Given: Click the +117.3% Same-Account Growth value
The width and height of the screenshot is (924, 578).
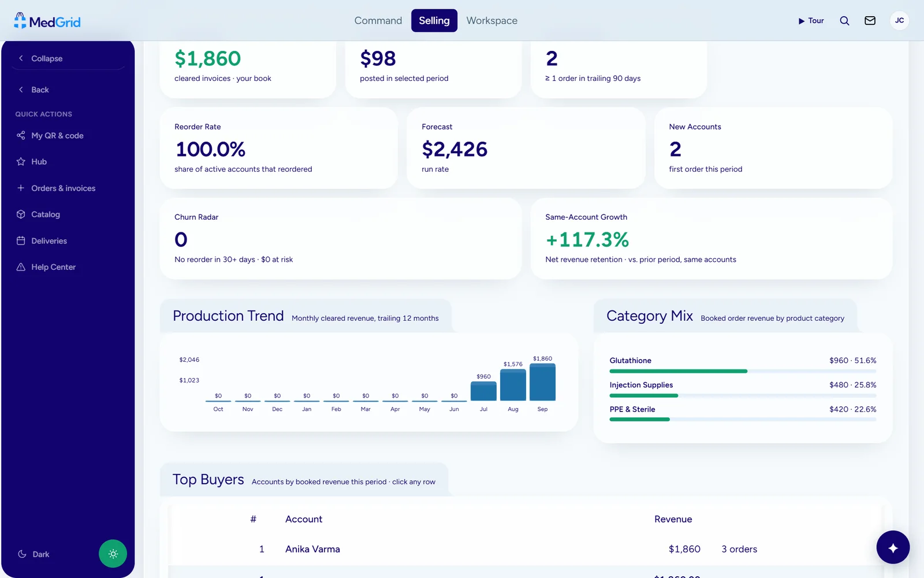Looking at the screenshot, I should [x=587, y=239].
